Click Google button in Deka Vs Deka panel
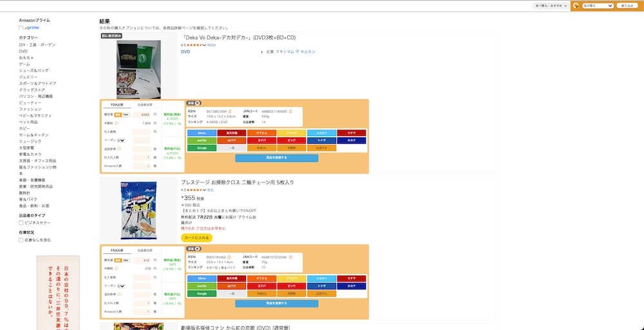The width and height of the screenshot is (644, 330). [202, 148]
